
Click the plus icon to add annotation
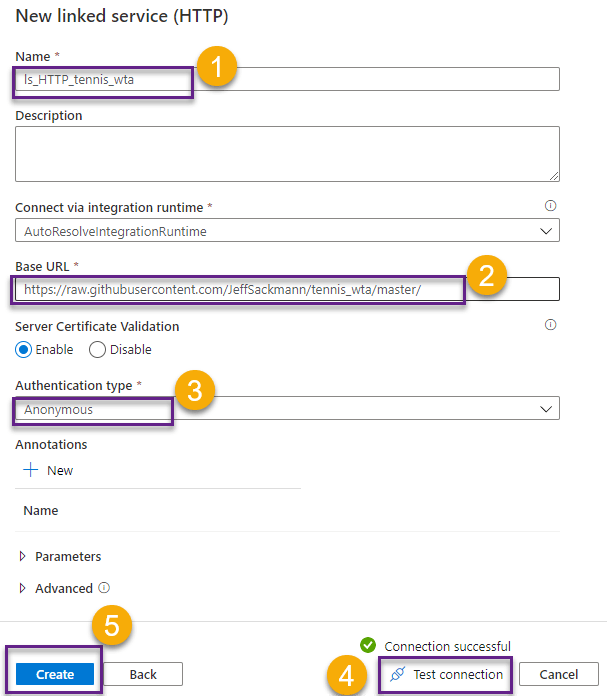(31, 470)
